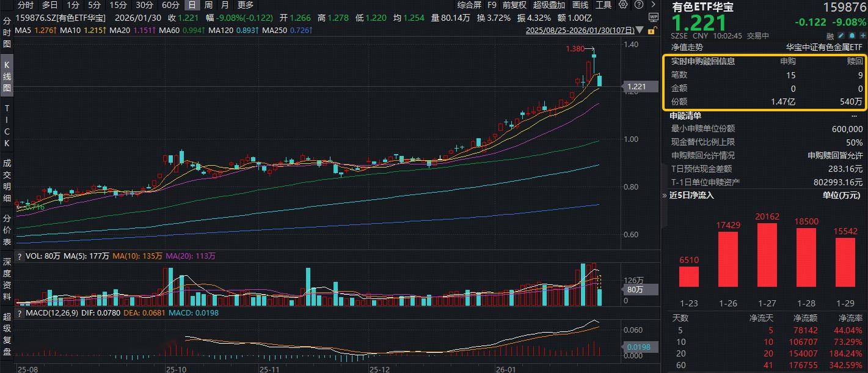868x373 pixels.
Task: Click the 画线 drawing tools button
Action: [580, 5]
